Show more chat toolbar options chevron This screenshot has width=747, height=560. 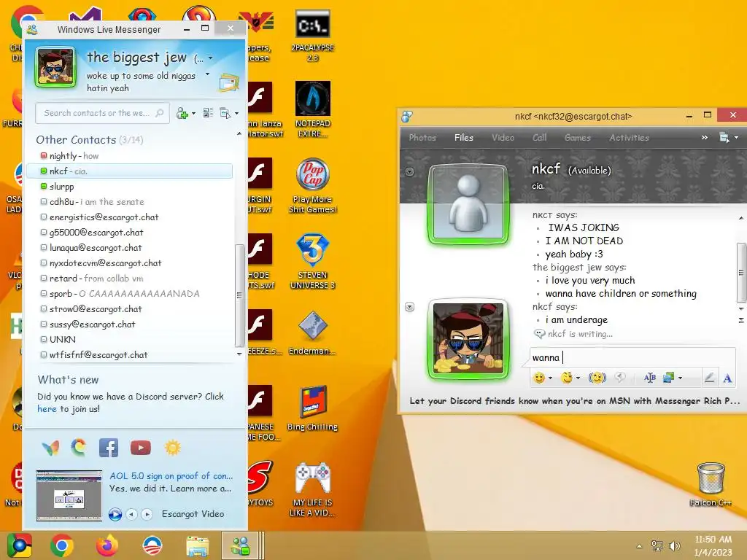coord(704,138)
